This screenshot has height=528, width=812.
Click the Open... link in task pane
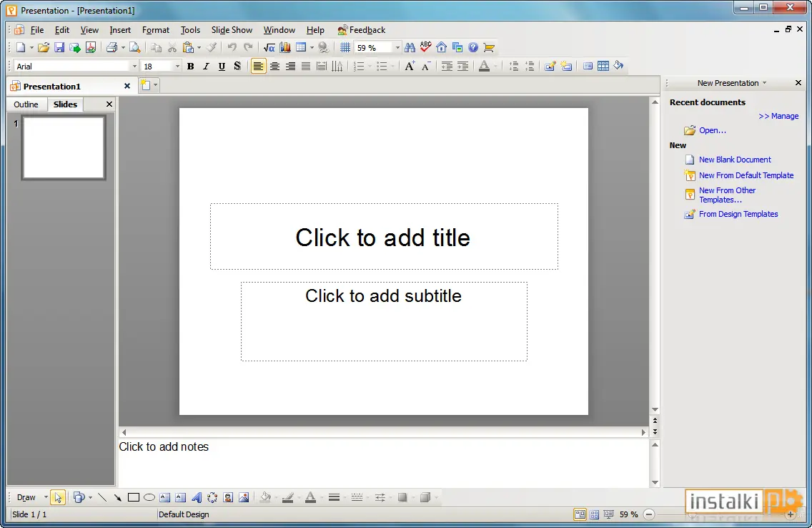[713, 131]
